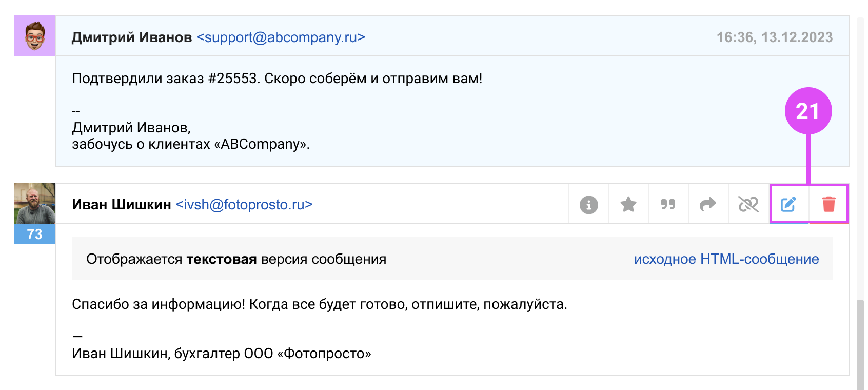Open the исходное HTML-сообщение link
This screenshot has height=390, width=868.
(726, 259)
